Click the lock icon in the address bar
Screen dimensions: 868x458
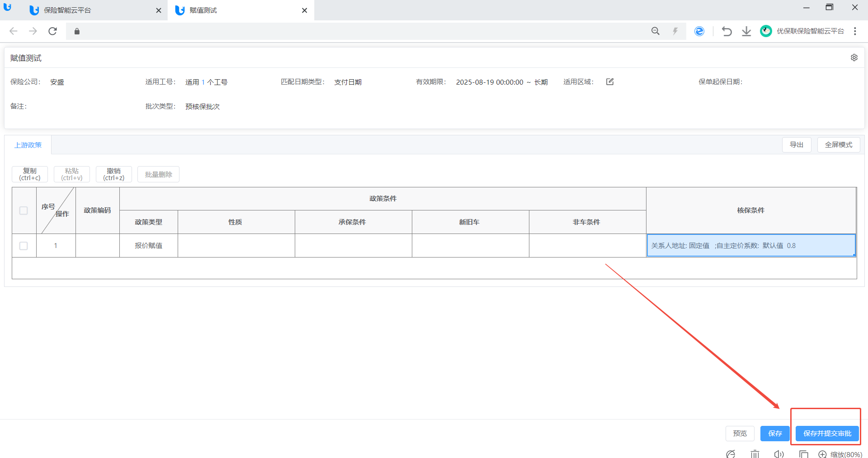click(x=77, y=31)
